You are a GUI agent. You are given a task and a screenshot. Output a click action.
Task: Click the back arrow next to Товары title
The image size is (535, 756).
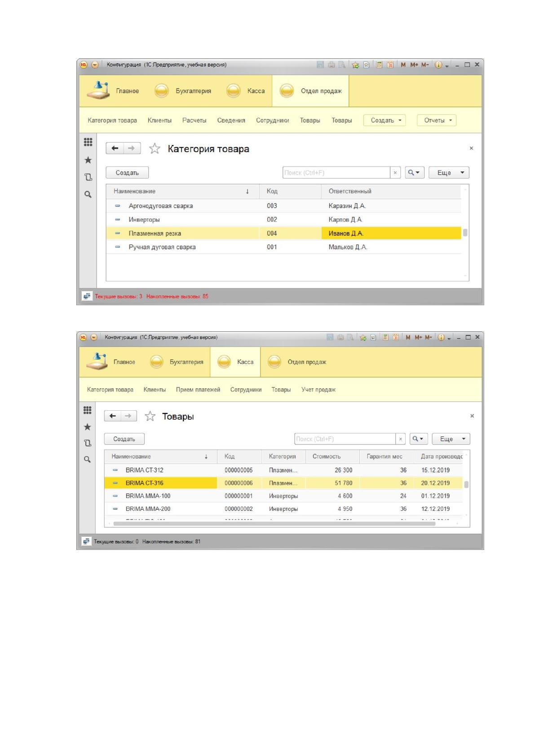113,416
